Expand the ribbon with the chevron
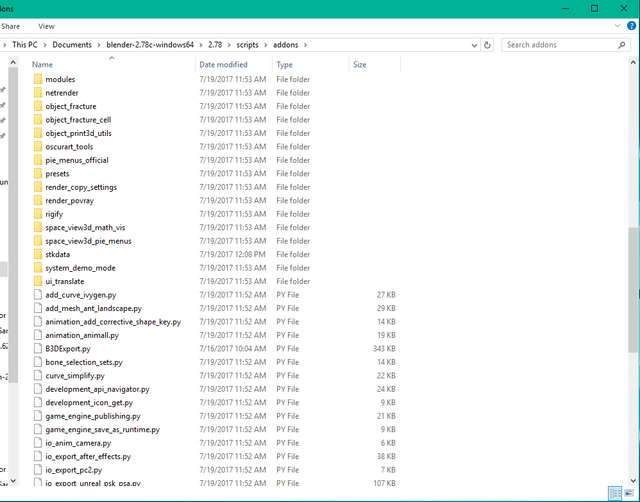 617,26
